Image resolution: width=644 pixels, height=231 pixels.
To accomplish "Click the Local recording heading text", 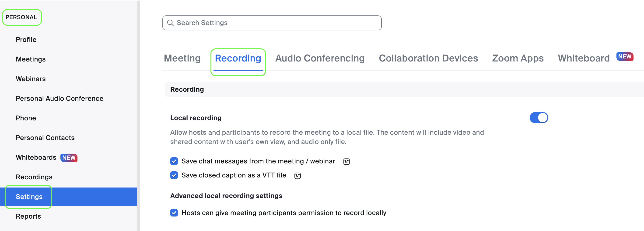I will [x=196, y=118].
